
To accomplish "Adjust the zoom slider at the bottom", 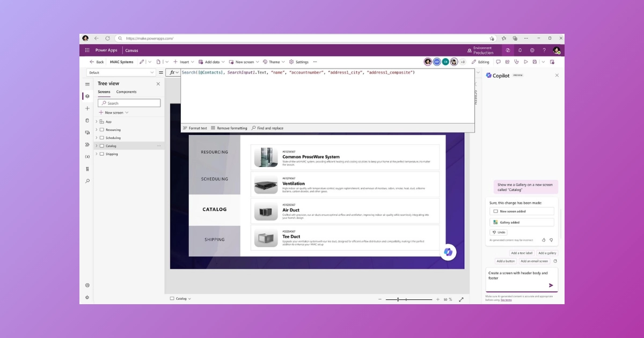I will pyautogui.click(x=398, y=299).
